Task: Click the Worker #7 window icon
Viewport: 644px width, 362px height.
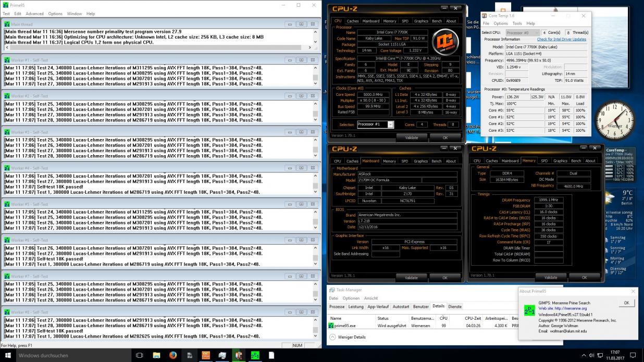Action: point(7,276)
